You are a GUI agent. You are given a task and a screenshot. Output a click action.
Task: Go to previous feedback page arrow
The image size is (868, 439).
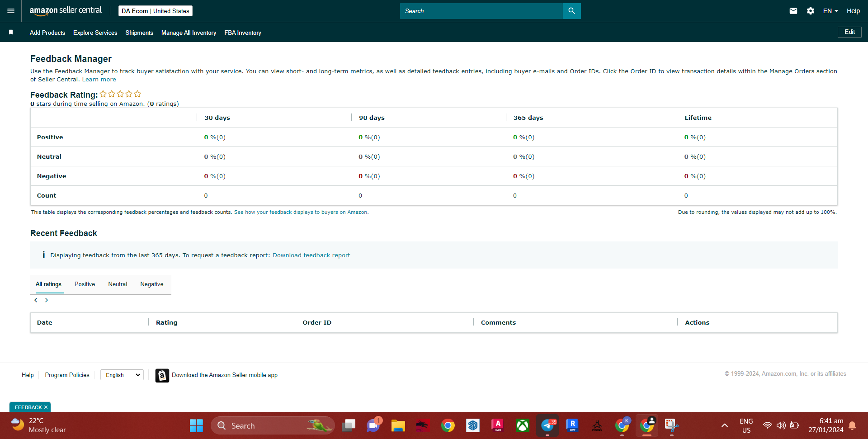click(x=36, y=300)
